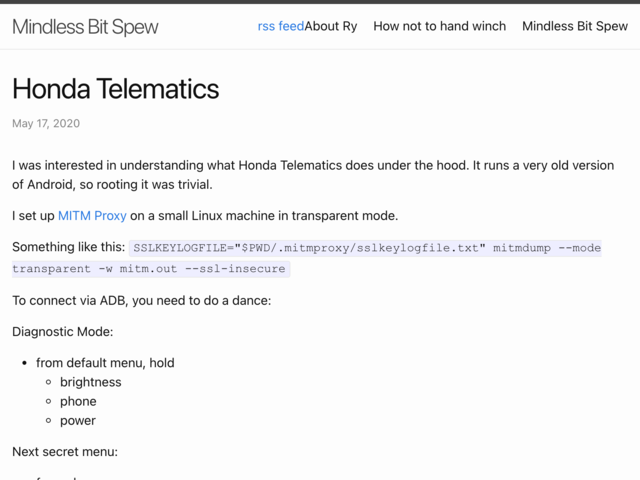Click the I set up paragraph text
Image resolution: width=640 pixels, height=480 pixels.
[205, 216]
